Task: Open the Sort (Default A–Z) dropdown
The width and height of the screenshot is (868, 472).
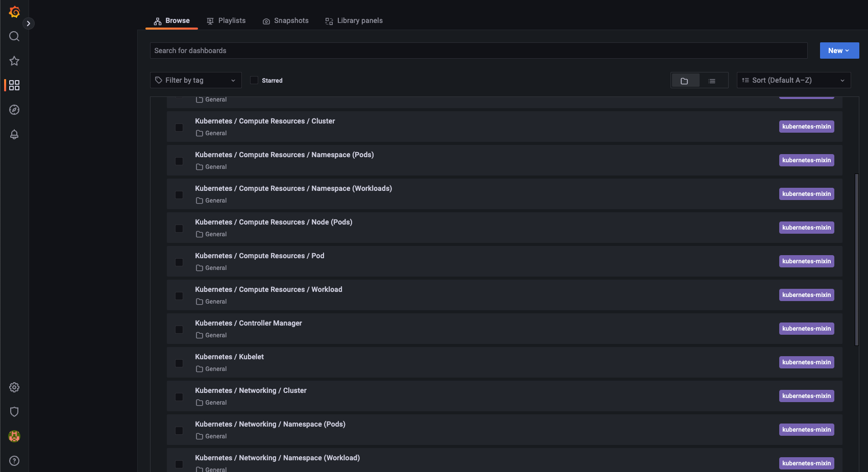Action: 793,80
